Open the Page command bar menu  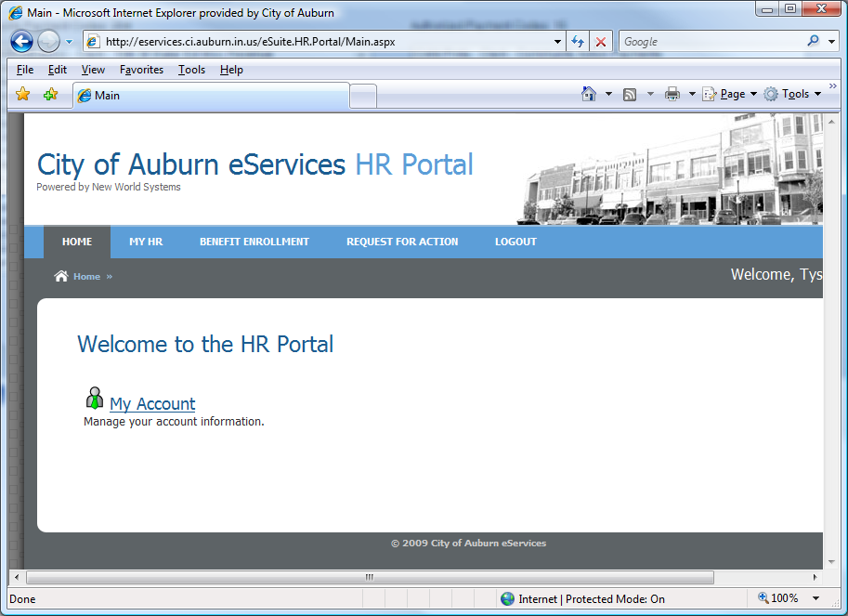point(729,94)
